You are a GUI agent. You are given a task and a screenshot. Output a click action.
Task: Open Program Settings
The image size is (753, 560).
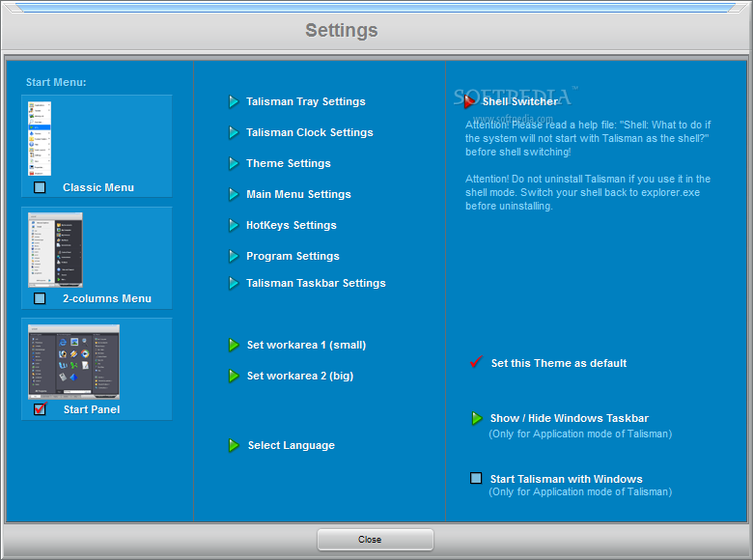pyautogui.click(x=293, y=257)
